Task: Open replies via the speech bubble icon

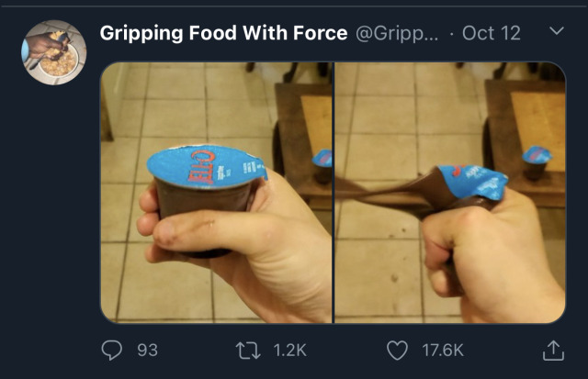Action: click(112, 351)
